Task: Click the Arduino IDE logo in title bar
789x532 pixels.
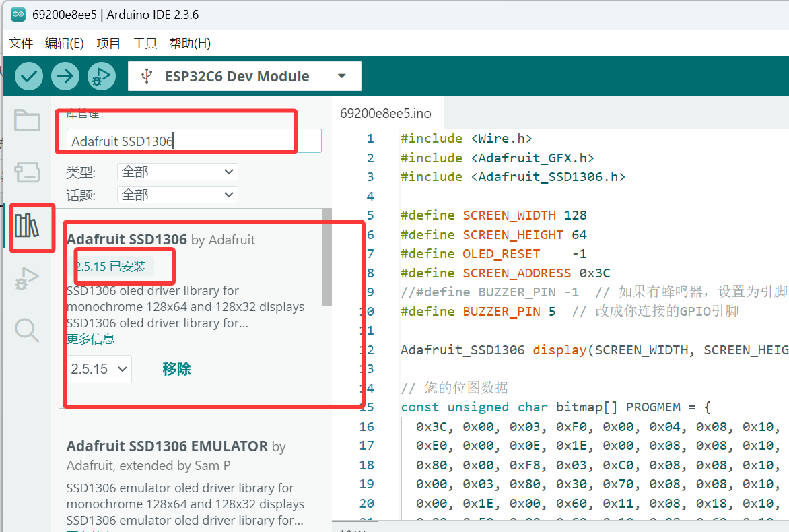Action: (x=18, y=15)
